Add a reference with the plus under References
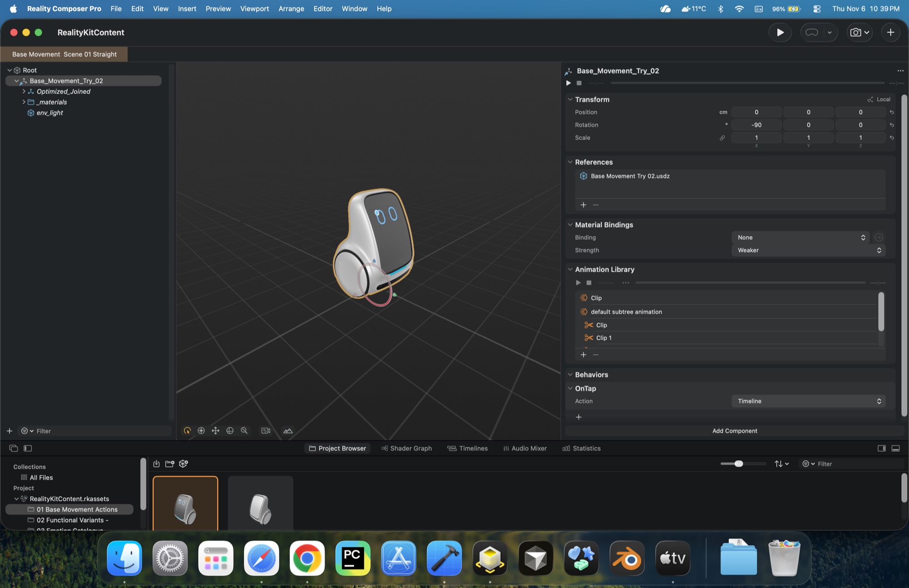This screenshot has height=588, width=909. [x=584, y=205]
